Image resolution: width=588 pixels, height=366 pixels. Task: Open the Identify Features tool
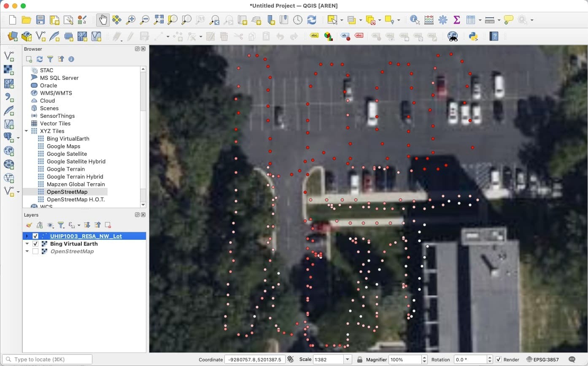(415, 20)
